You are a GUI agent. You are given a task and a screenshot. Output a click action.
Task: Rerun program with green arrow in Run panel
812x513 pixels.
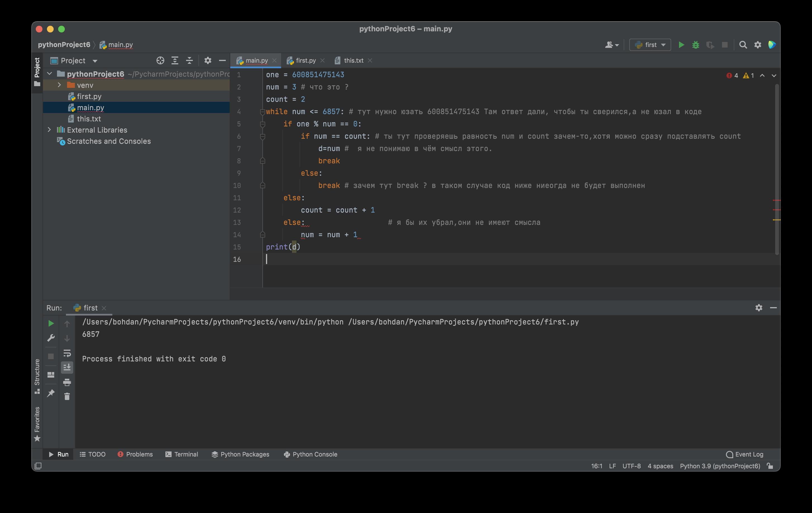(51, 323)
